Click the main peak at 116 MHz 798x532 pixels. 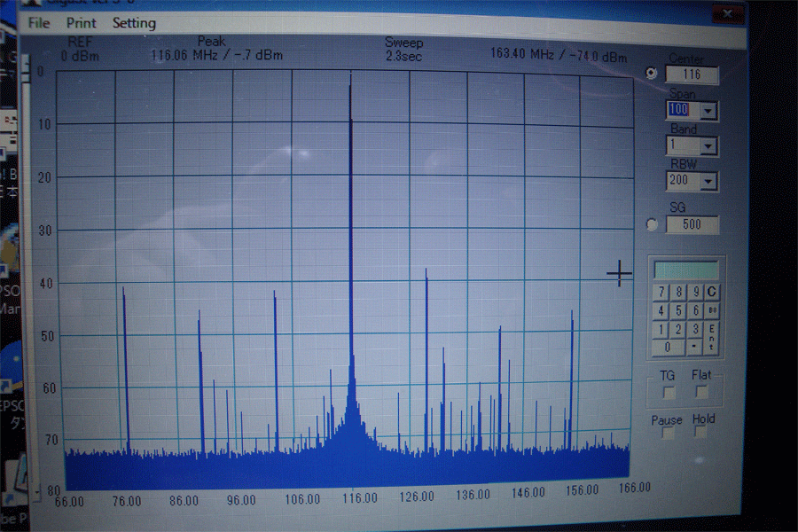pyautogui.click(x=350, y=80)
